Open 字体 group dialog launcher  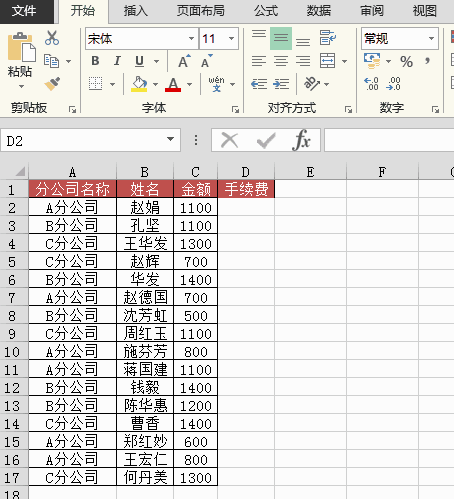(235, 109)
